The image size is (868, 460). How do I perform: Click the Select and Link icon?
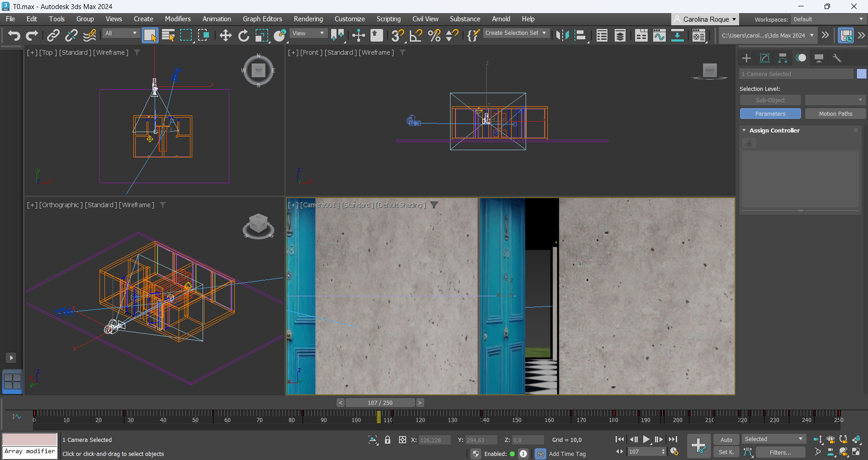click(x=53, y=35)
